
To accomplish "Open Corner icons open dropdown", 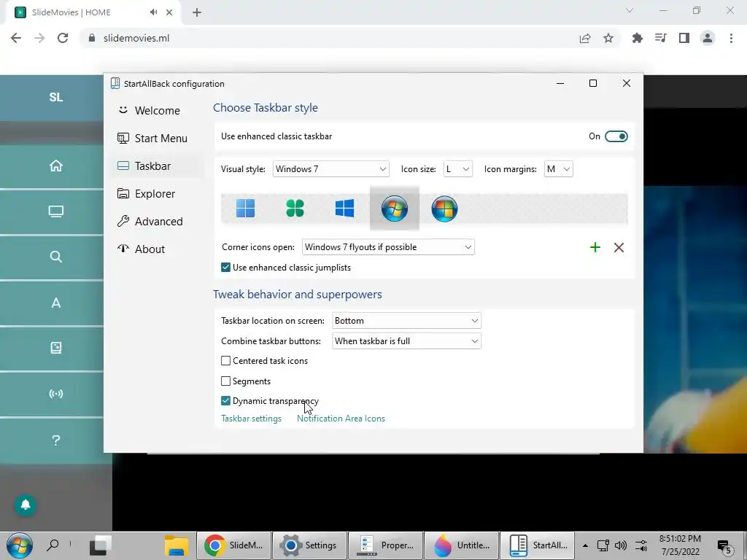I will (x=388, y=247).
